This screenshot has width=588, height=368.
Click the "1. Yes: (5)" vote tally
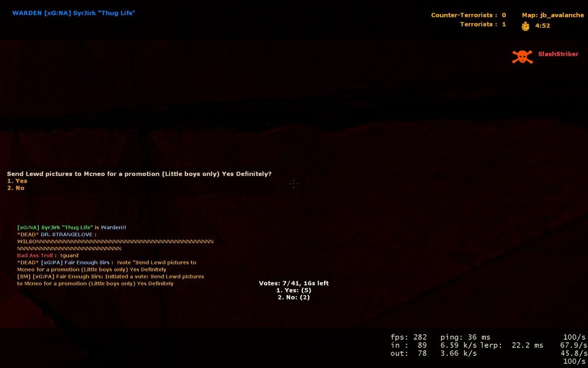[293, 290]
